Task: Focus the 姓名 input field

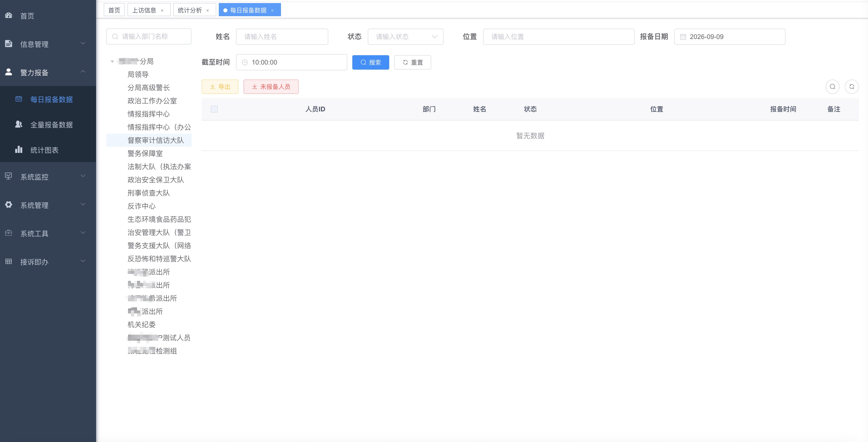Action: coord(282,37)
